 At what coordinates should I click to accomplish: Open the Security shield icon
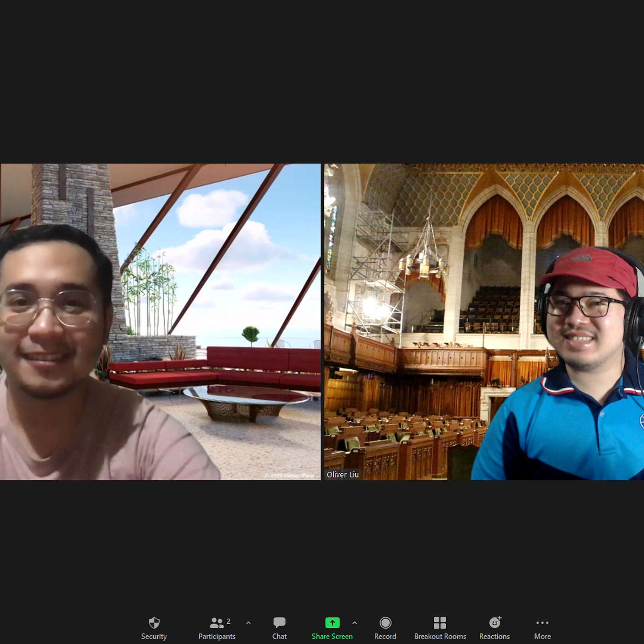(x=154, y=622)
